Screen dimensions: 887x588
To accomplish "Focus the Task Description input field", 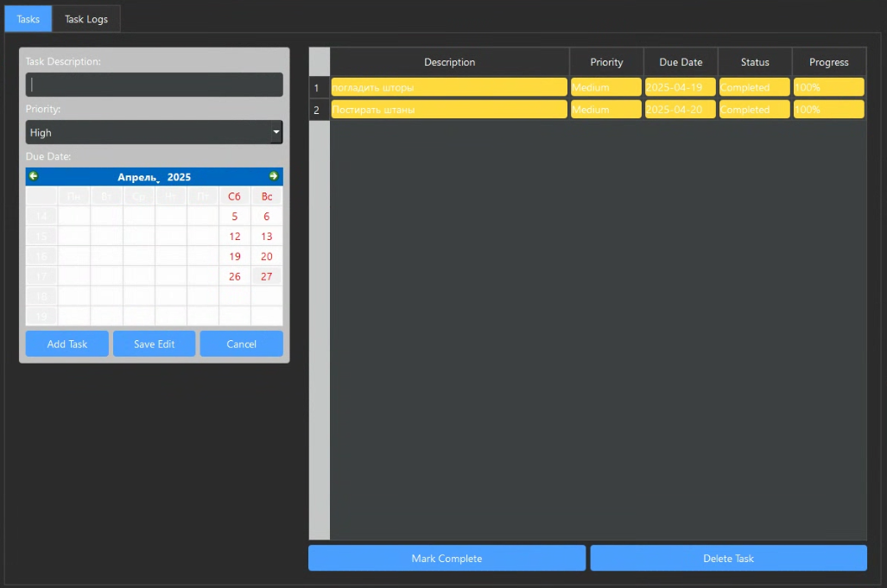I will pyautogui.click(x=154, y=85).
